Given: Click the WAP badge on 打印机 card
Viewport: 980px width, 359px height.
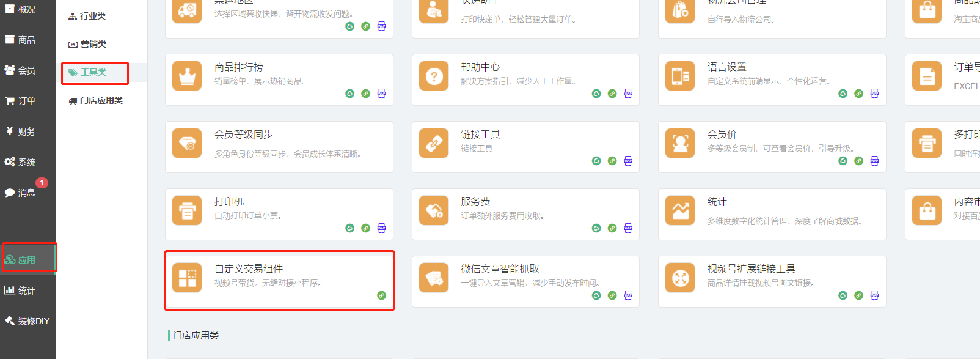Looking at the screenshot, I should pos(381,228).
